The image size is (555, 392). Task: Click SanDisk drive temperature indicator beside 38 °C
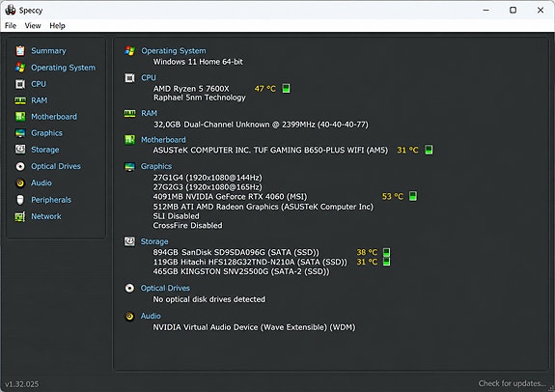386,252
